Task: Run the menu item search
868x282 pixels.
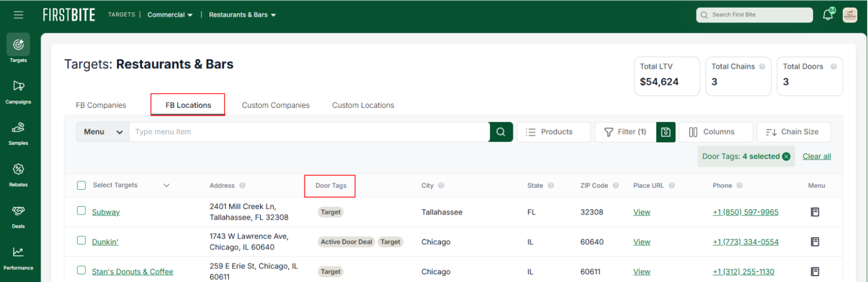Action: [501, 132]
